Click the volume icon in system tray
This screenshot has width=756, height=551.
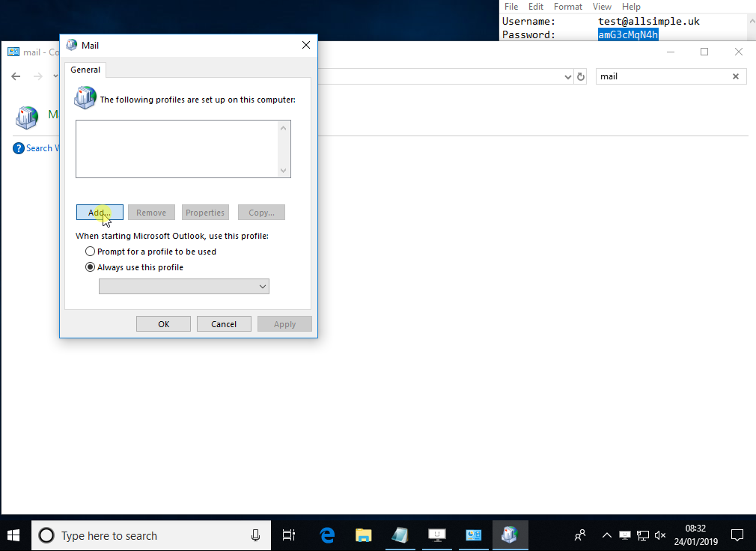(x=660, y=535)
